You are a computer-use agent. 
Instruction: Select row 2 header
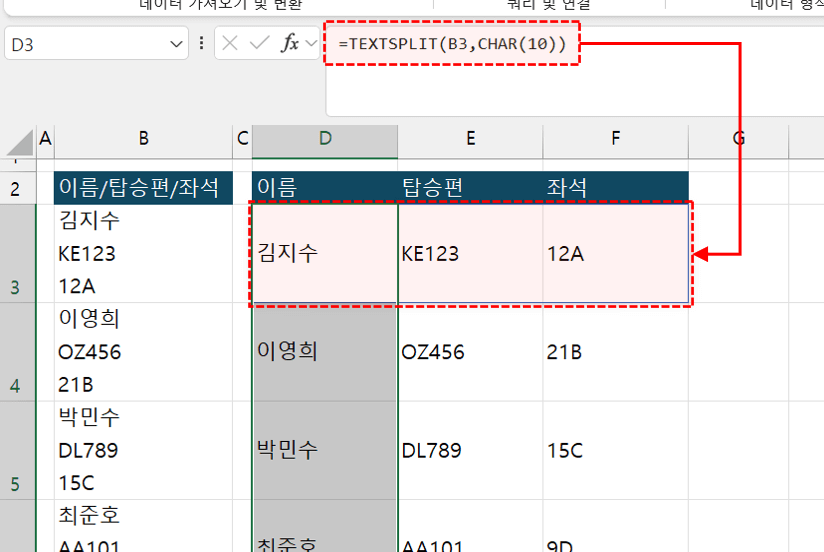(x=18, y=188)
